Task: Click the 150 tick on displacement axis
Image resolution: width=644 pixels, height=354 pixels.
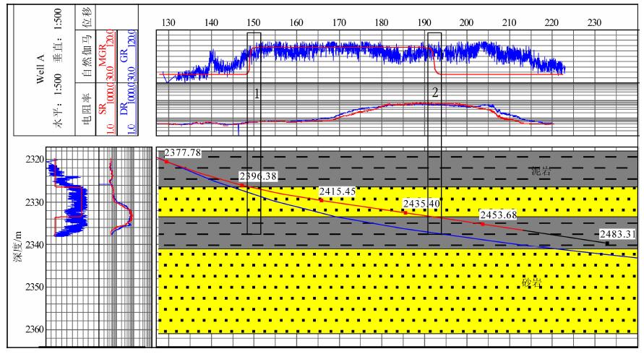Action: click(x=254, y=22)
